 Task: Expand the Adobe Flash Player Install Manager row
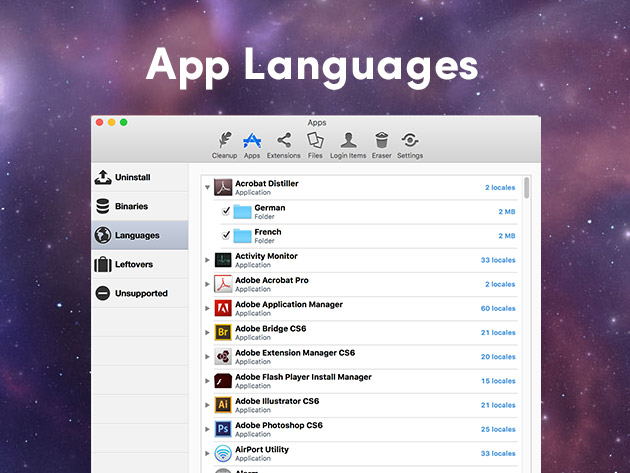point(207,381)
